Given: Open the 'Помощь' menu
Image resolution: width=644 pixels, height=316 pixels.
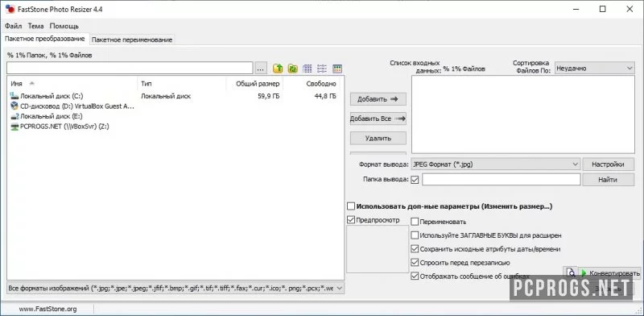Looking at the screenshot, I should tap(64, 26).
